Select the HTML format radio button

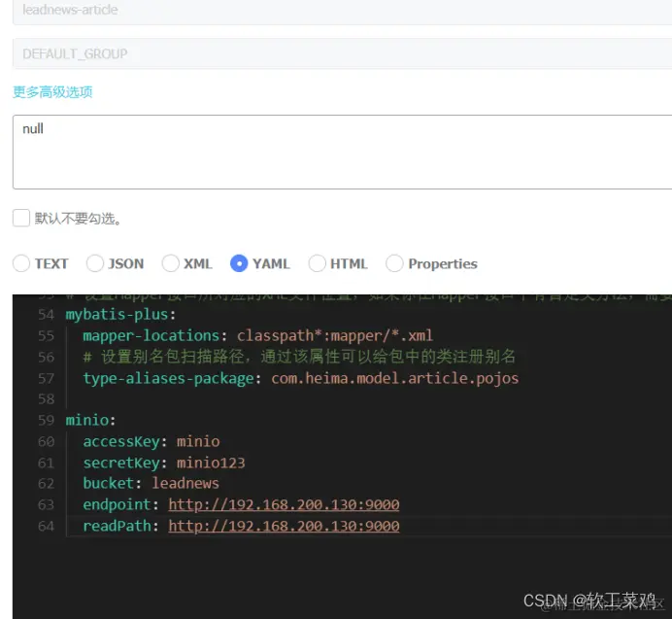pos(317,263)
